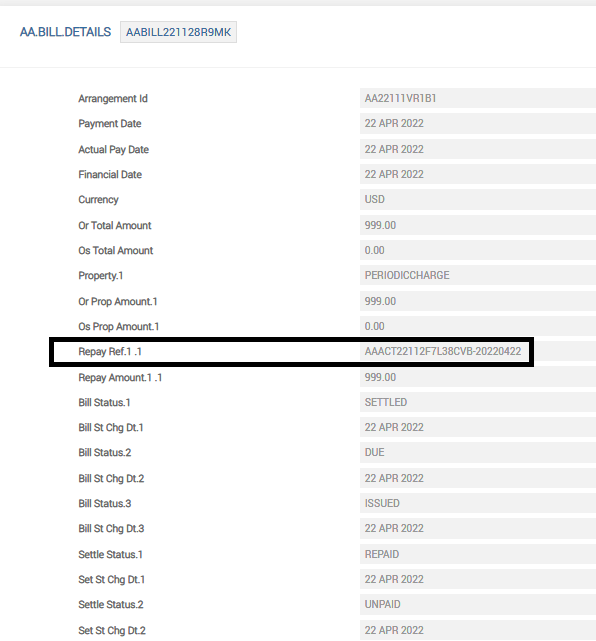This screenshot has width=596, height=641.
Task: Click the Repay Ref.1 .1 label
Action: [110, 352]
